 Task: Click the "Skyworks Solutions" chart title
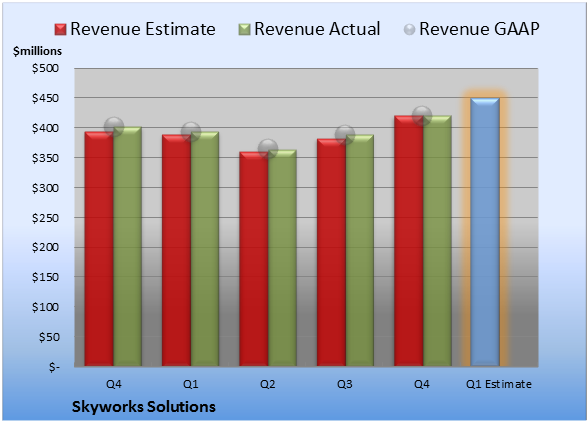coord(144,407)
